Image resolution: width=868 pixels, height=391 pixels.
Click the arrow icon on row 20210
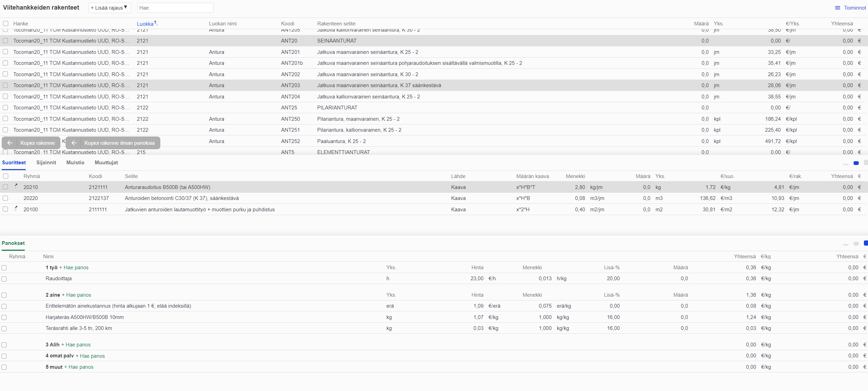16,186
